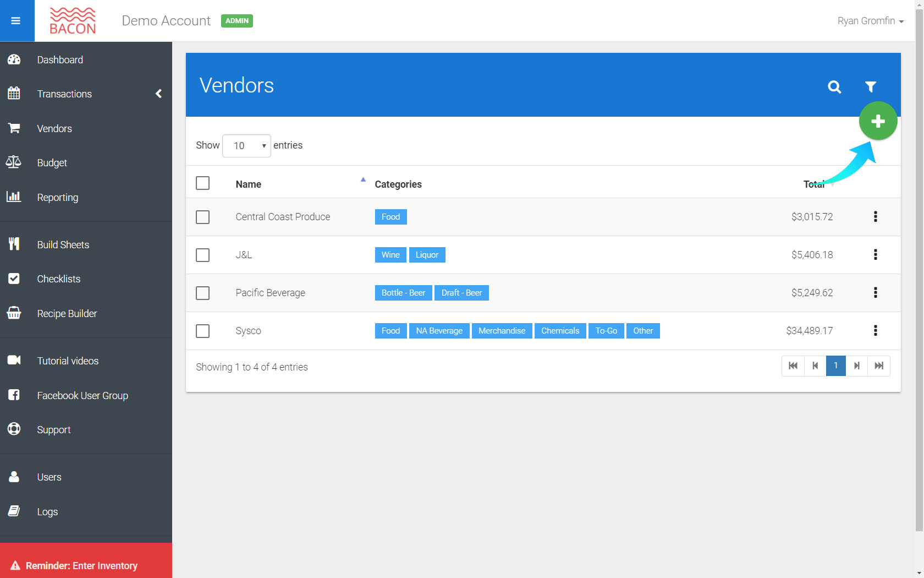The width and height of the screenshot is (924, 578).
Task: Click the Reporting bar chart icon
Action: pos(14,197)
